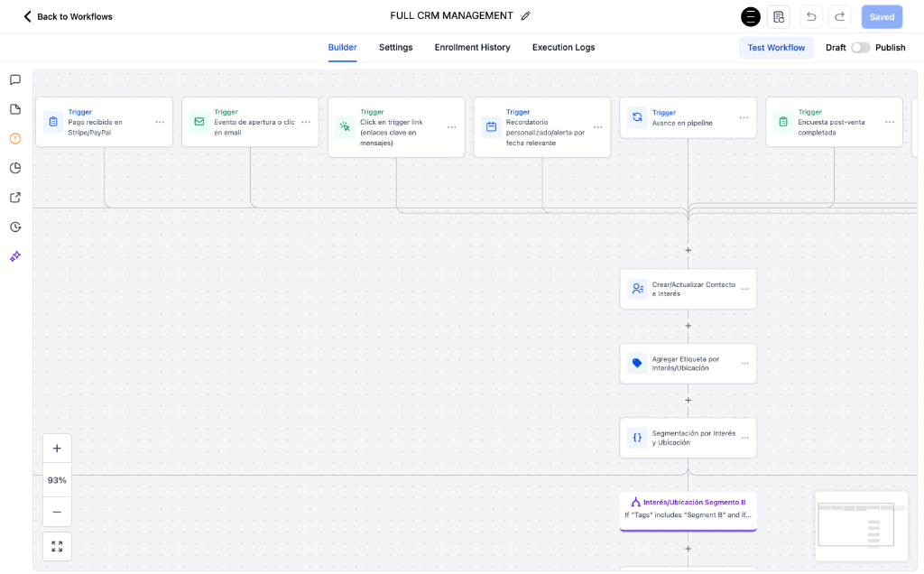Click the AI sparkles icon in sidebar
The height and width of the screenshot is (574, 924).
pos(14,256)
